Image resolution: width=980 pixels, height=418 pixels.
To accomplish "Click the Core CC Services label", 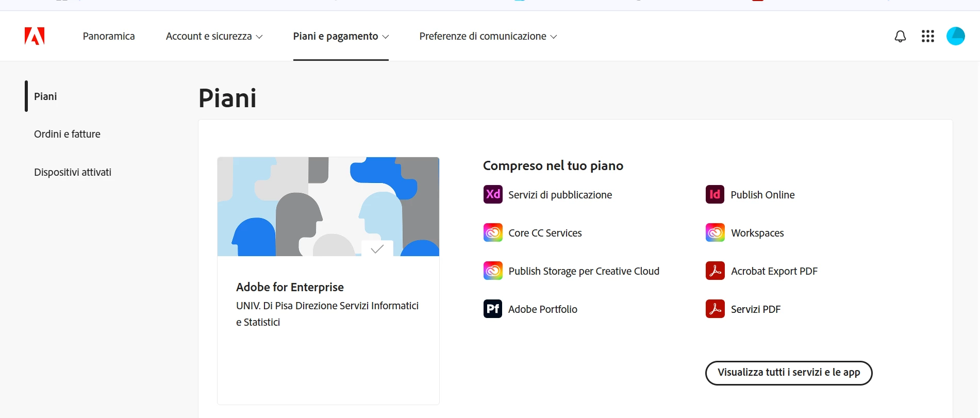I will pyautogui.click(x=545, y=233).
